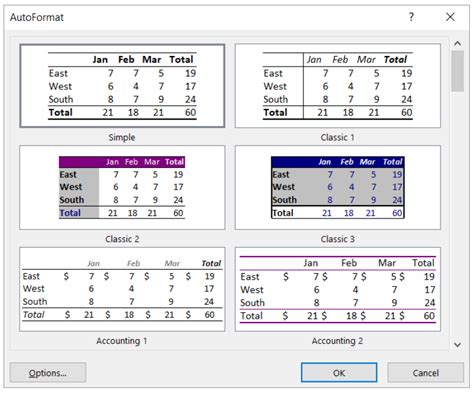Click the Classic 1 label text

point(337,137)
